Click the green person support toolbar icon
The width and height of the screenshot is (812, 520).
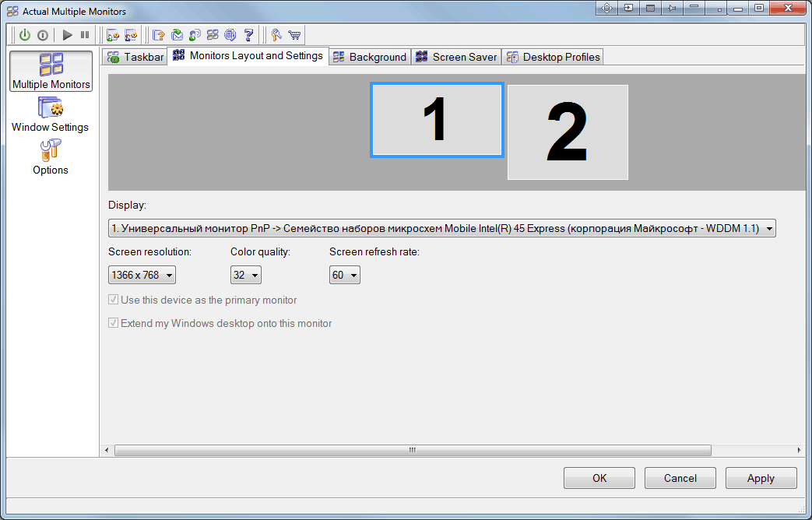[195, 35]
